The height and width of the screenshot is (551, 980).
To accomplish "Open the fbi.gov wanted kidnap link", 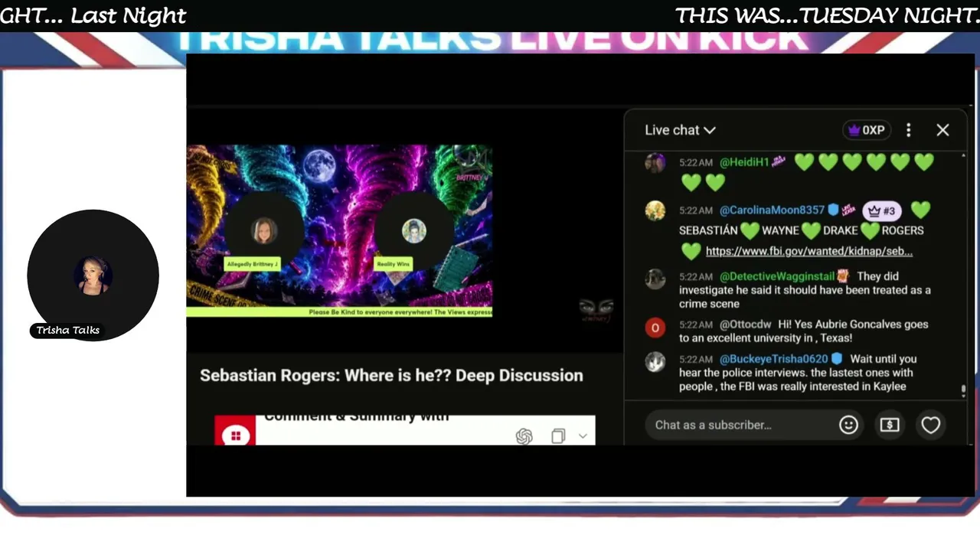I will 809,251.
